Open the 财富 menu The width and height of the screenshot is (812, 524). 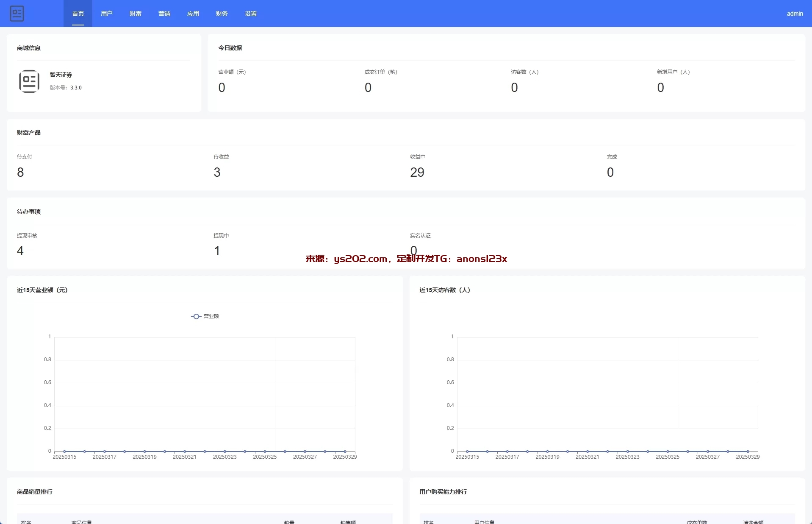point(136,14)
